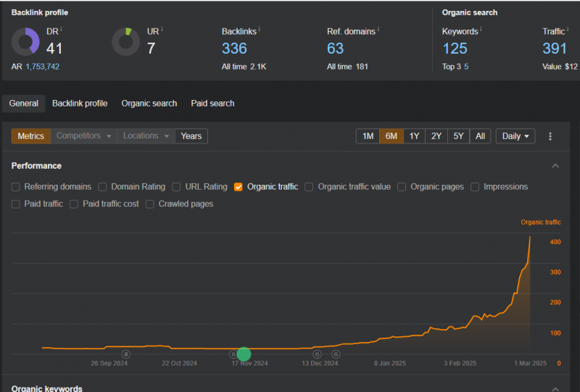Select the 1Y time range button

coord(413,136)
